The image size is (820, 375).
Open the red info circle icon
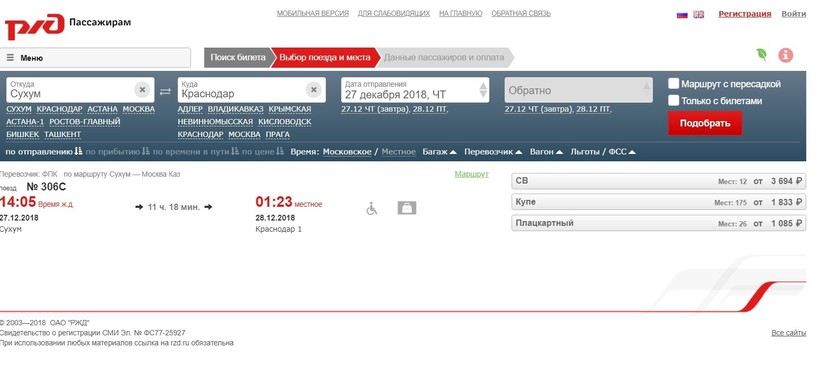[785, 55]
